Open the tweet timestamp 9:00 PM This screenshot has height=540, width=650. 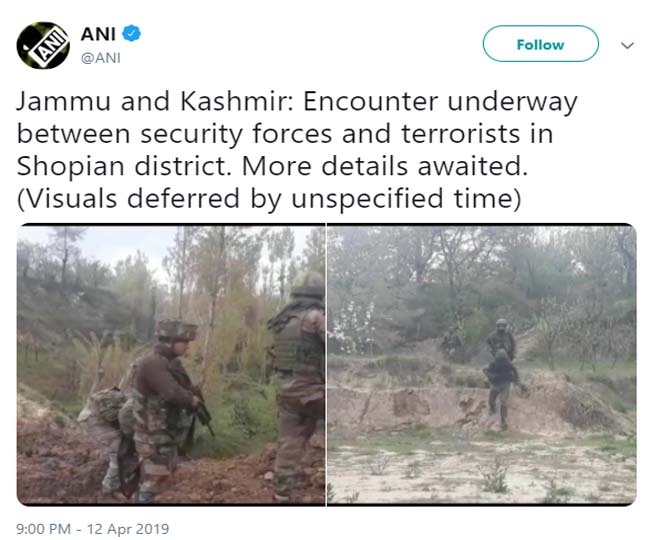point(44,529)
